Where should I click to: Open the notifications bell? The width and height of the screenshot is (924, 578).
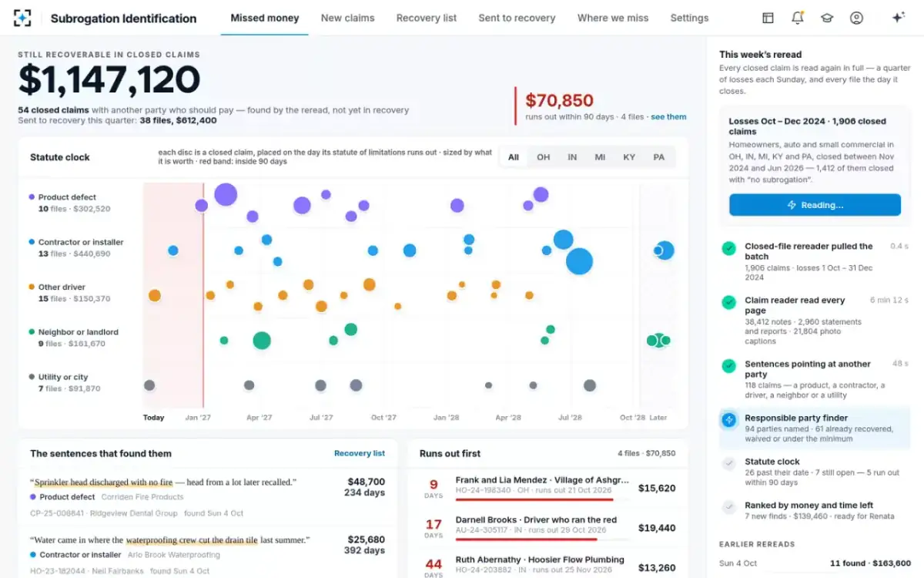[798, 18]
